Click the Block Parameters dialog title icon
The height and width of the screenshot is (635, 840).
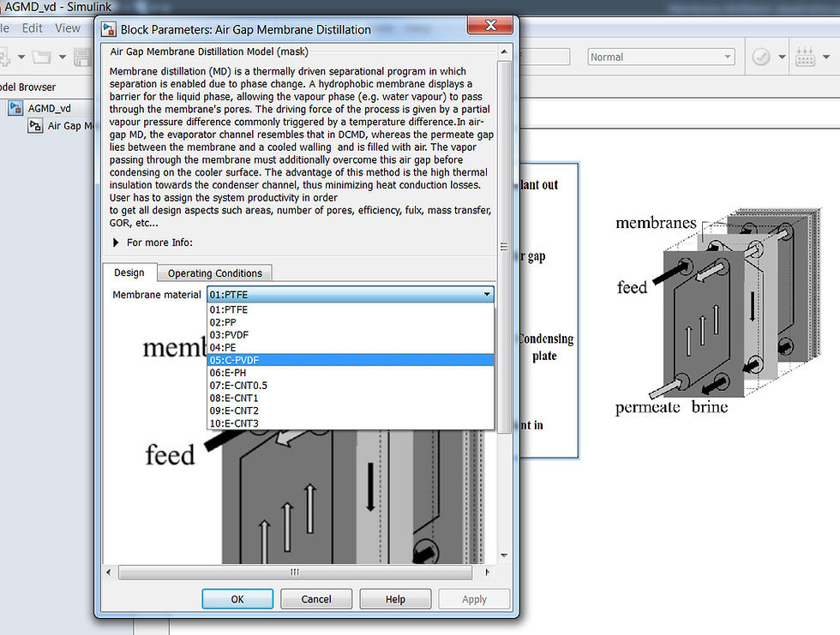110,29
